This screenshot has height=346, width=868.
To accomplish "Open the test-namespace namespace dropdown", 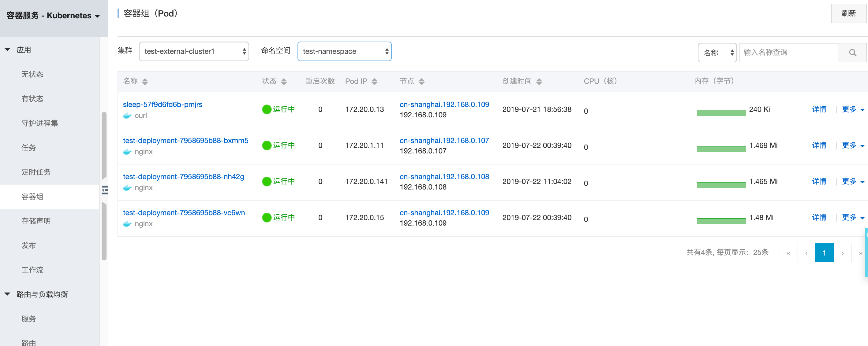I will coord(344,51).
